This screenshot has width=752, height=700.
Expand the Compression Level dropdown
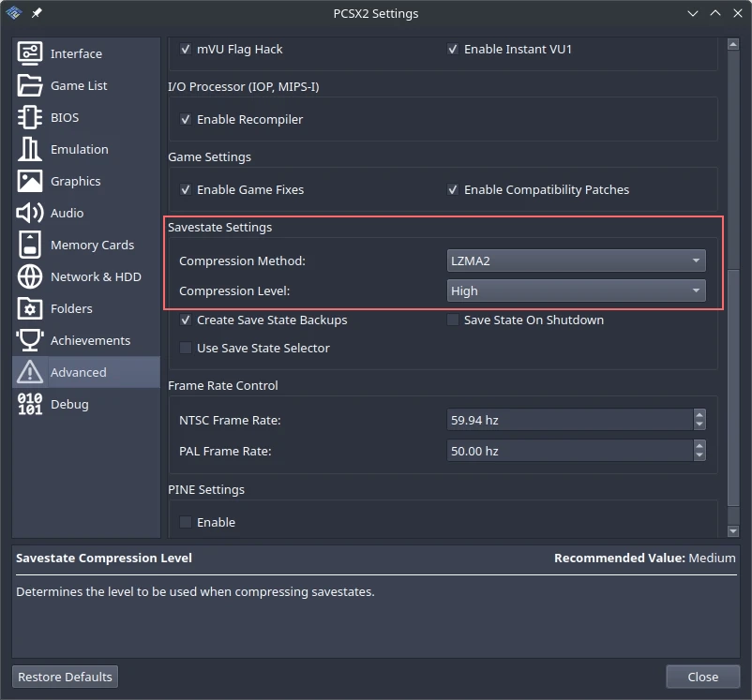point(576,290)
